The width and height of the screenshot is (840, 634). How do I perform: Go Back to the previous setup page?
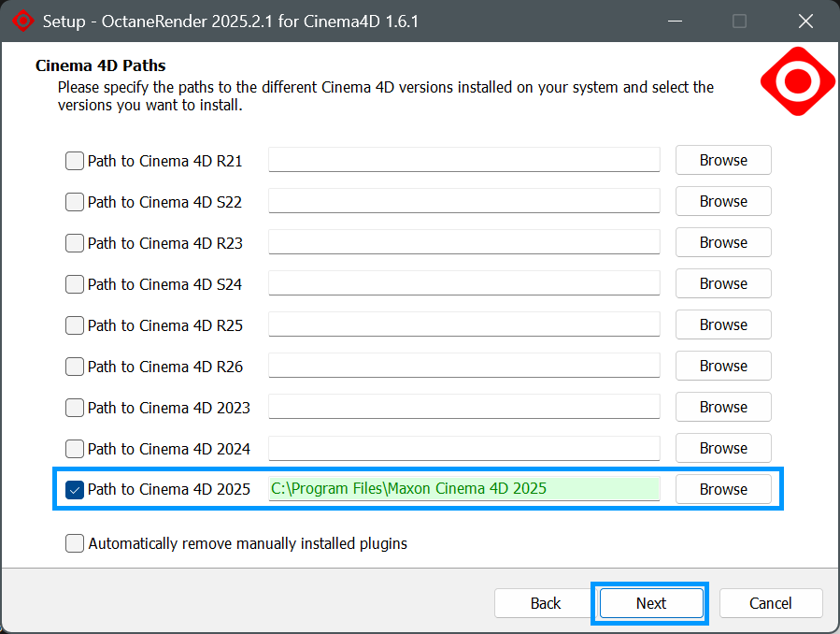545,603
